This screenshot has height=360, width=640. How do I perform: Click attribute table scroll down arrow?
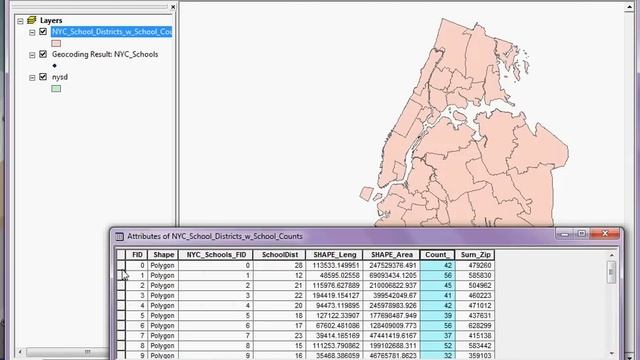point(611,353)
